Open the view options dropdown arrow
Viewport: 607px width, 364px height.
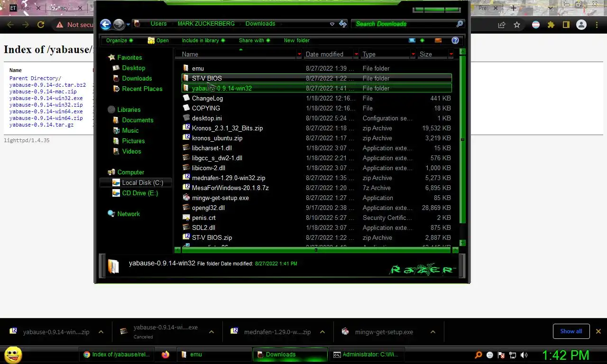422,40
